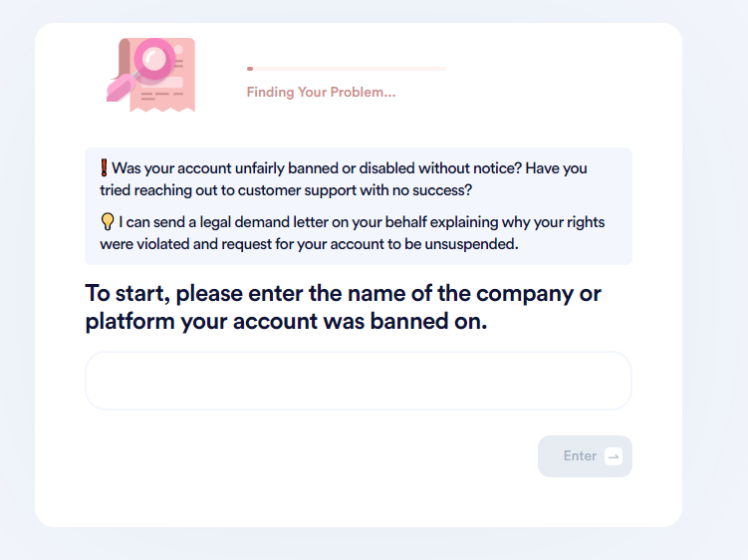This screenshot has height=560, width=748.
Task: Click the pink receipt document graphic
Action: point(162,76)
